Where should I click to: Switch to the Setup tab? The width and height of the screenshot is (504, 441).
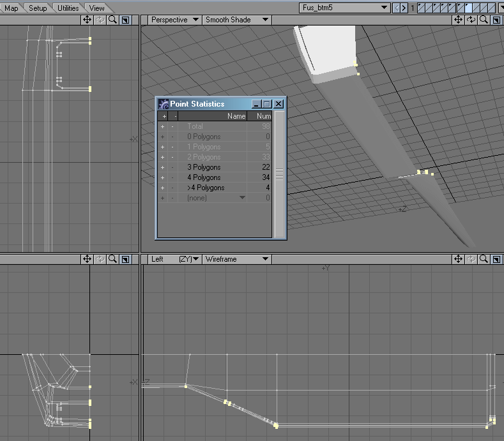tap(38, 8)
